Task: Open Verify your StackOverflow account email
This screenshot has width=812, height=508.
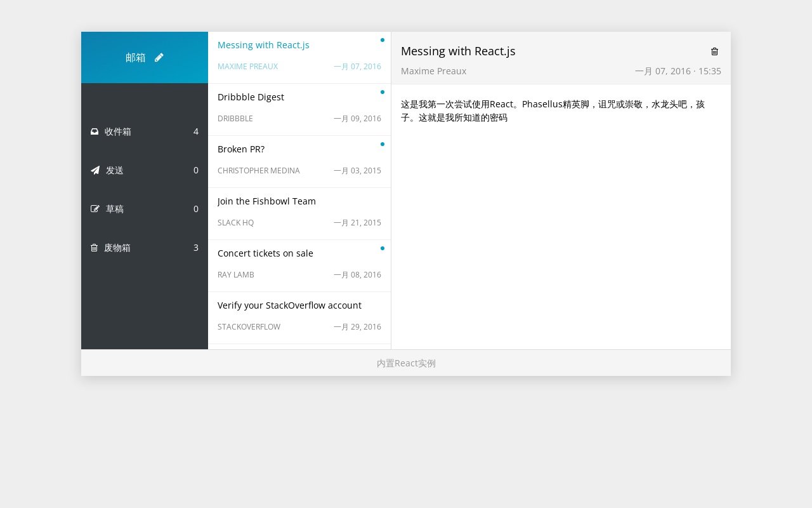Action: [x=299, y=318]
